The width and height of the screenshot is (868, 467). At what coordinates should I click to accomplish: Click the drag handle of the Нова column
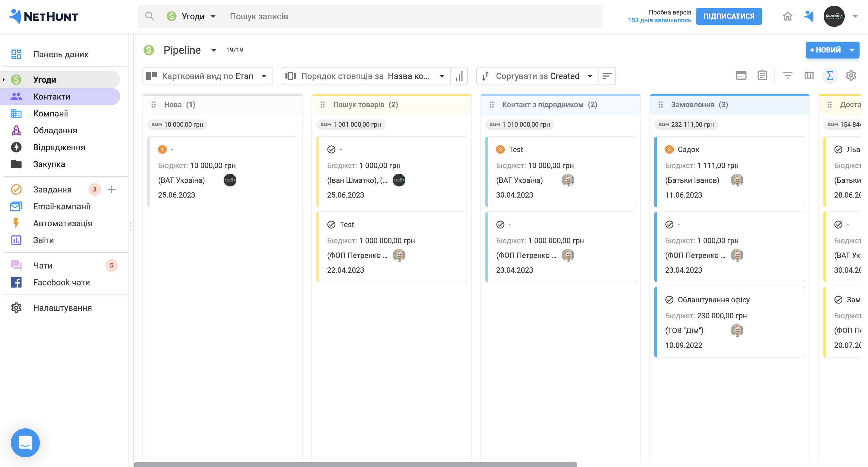pyautogui.click(x=154, y=105)
